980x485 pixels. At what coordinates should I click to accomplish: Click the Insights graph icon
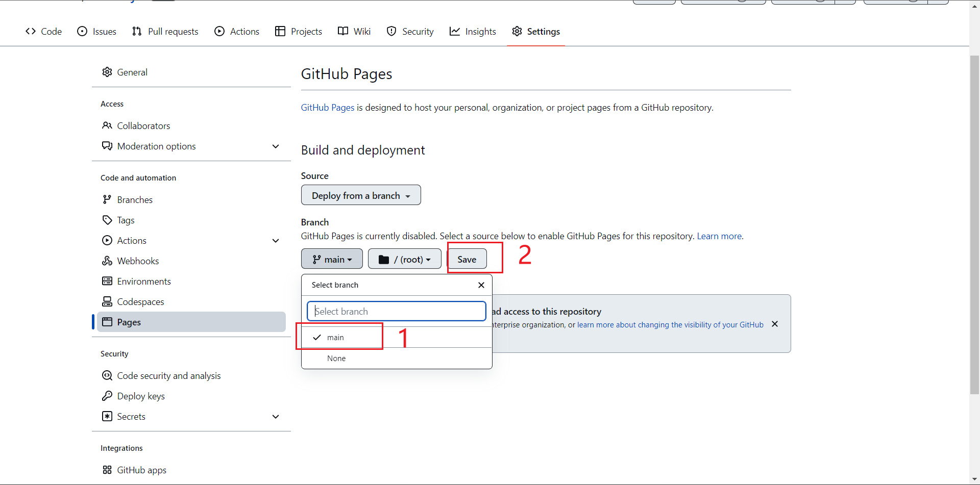pos(455,32)
